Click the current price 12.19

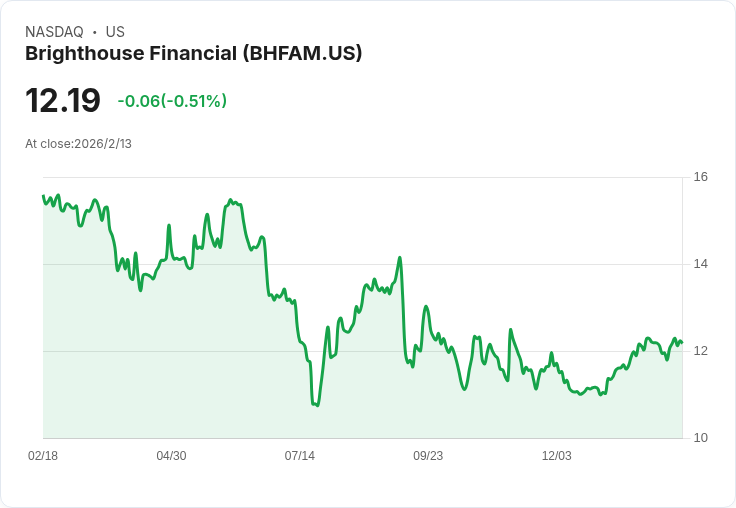click(x=62, y=101)
